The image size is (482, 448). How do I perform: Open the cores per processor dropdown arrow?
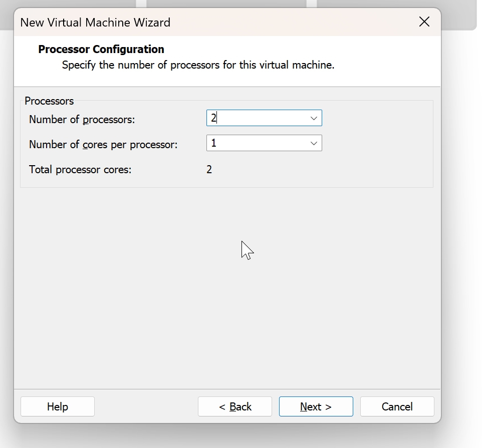tap(314, 143)
